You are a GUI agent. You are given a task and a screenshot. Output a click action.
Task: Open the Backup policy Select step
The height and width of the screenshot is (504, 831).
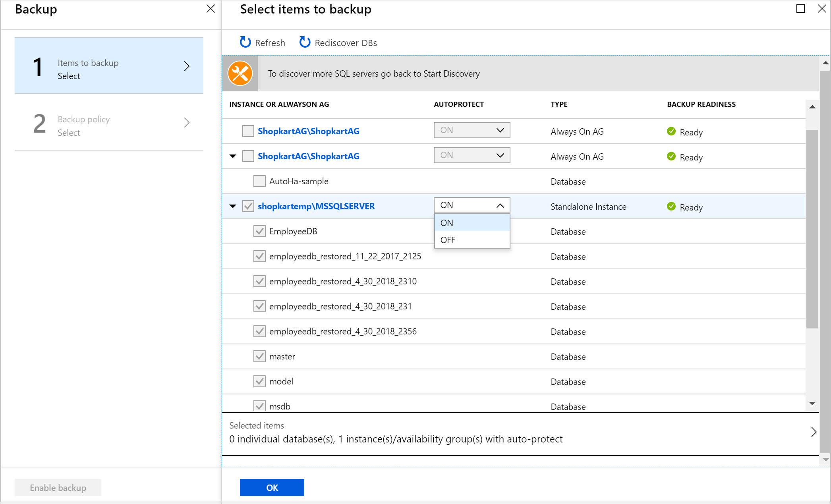tap(110, 125)
